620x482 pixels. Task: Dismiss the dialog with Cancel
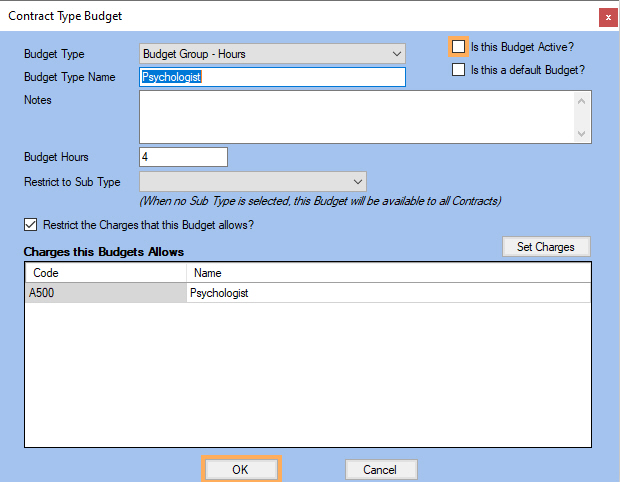(381, 470)
